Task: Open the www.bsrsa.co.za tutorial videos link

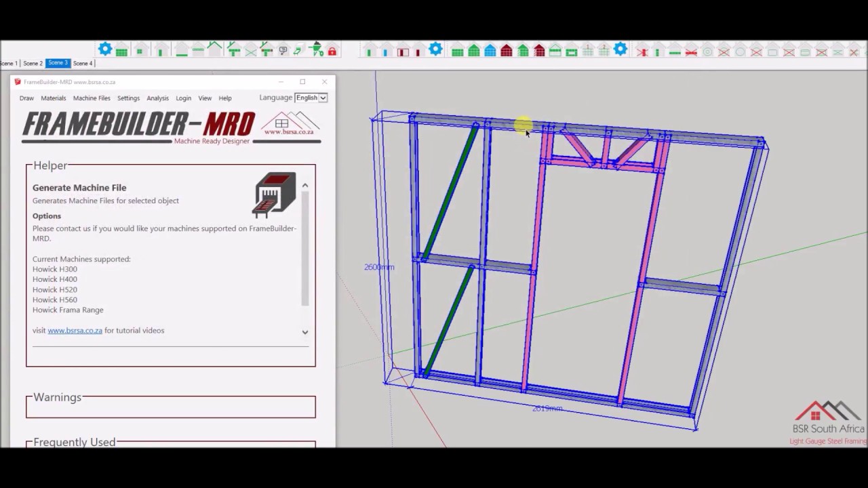Action: click(x=75, y=331)
